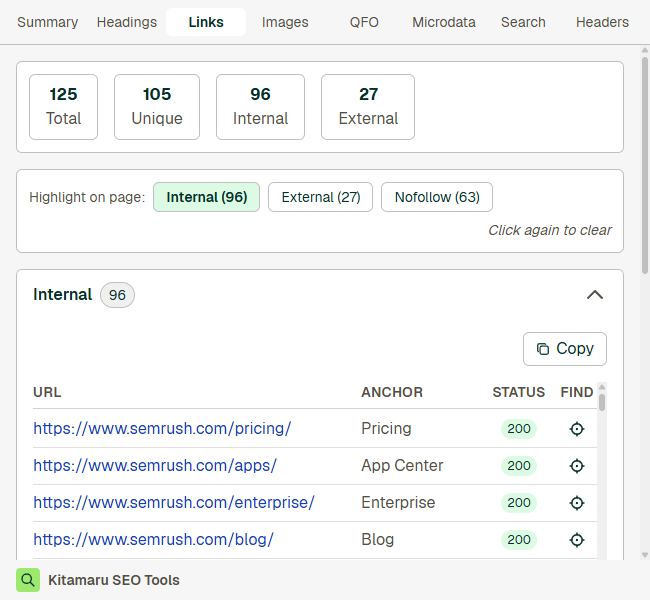The image size is (650, 600).
Task: Click the URL column header
Action: point(47,392)
